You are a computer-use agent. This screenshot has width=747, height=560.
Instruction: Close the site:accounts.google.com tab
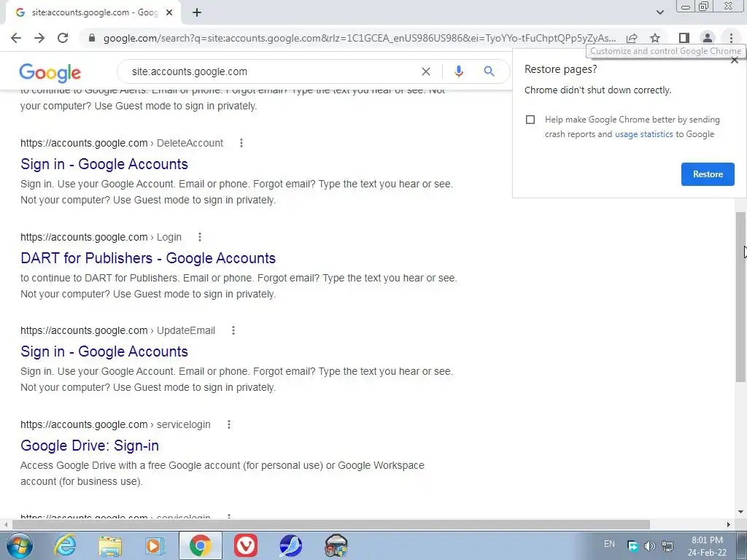point(169,12)
